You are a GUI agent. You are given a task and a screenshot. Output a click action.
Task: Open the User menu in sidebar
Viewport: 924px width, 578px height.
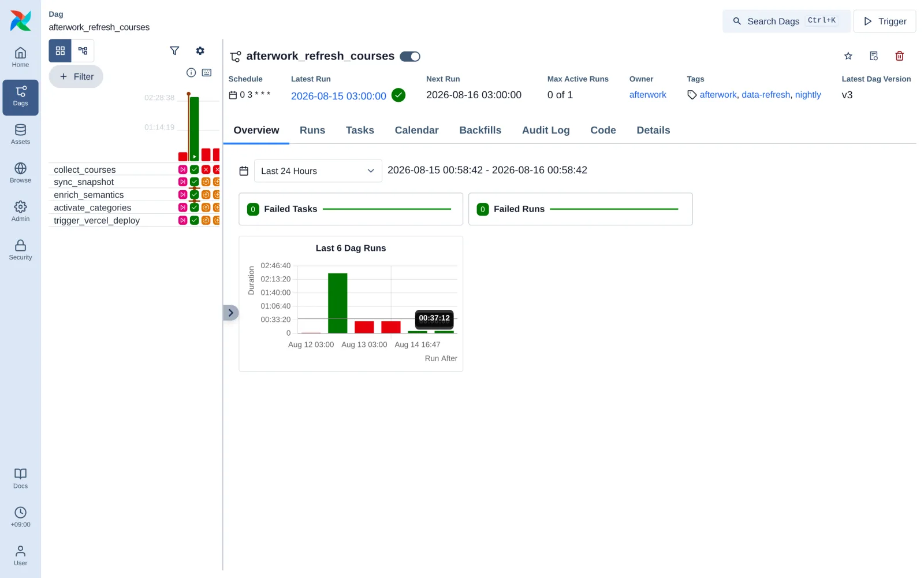(20, 555)
